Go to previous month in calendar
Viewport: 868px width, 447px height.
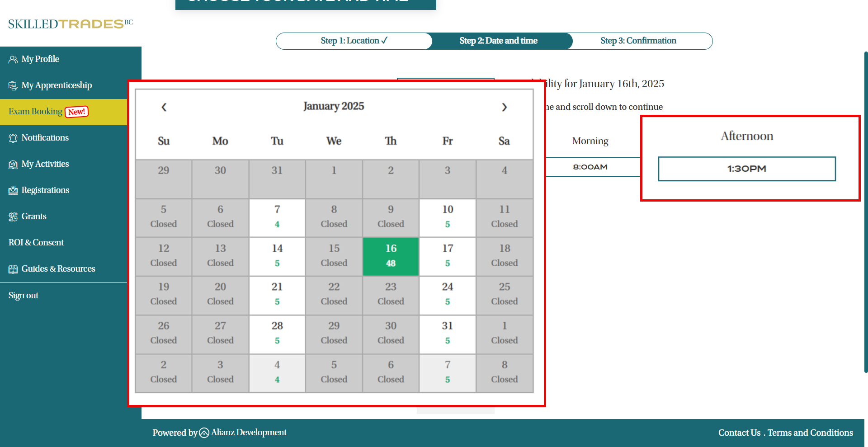pyautogui.click(x=164, y=107)
